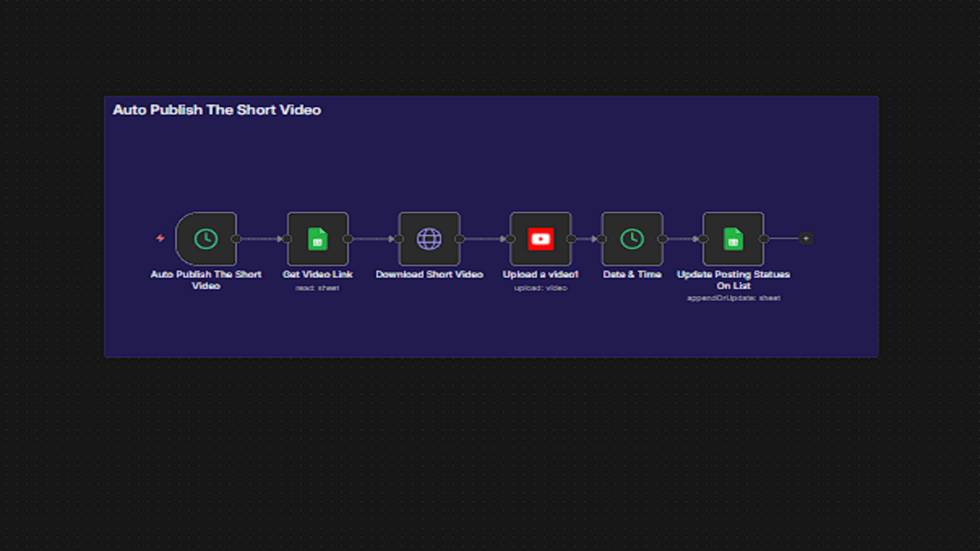This screenshot has height=551, width=980.
Task: Open the Auto Publish The Short Video trigger node
Action: point(206,239)
